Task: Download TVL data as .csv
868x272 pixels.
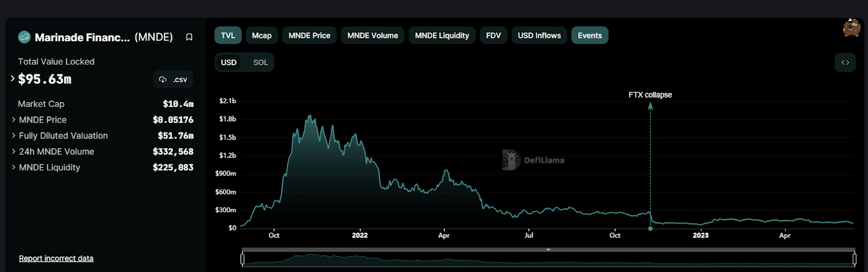Action: tap(173, 79)
